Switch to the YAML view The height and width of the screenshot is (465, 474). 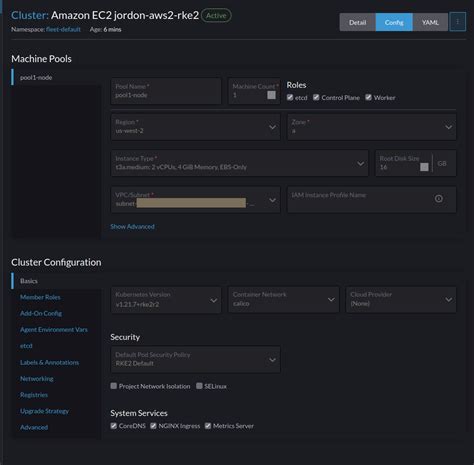pyautogui.click(x=430, y=22)
